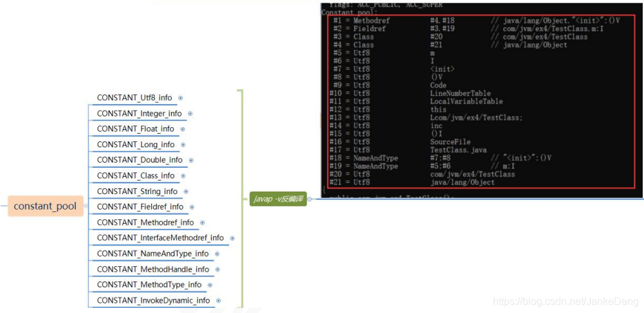The width and height of the screenshot is (644, 313).
Task: Select the CONSTANT_InvokeDynamic_info topic label
Action: click(x=153, y=300)
